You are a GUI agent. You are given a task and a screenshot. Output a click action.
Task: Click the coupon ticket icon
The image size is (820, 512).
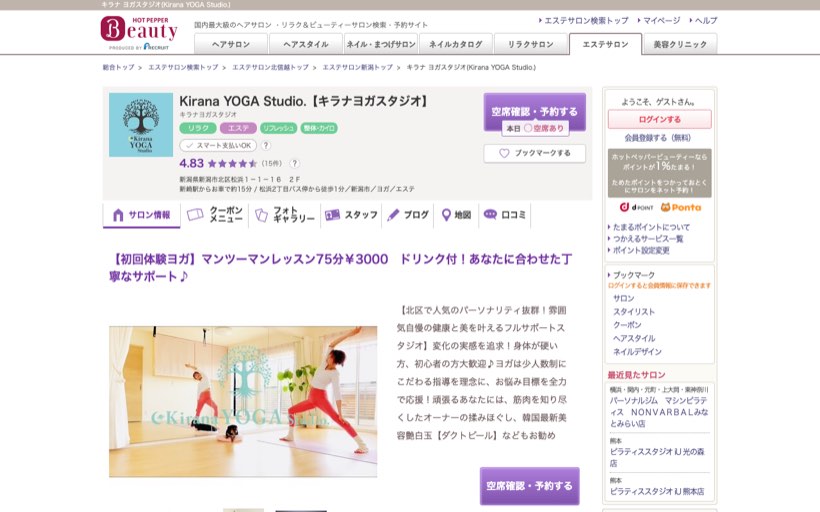click(x=195, y=215)
